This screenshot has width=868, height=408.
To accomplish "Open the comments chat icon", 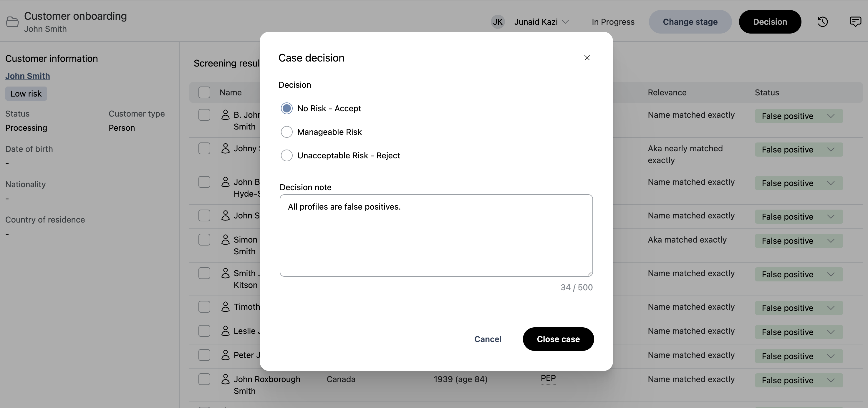I will (x=855, y=22).
